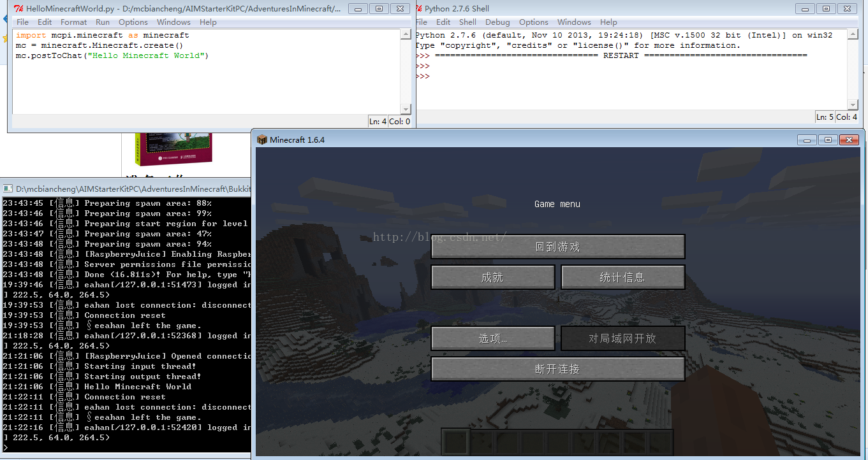Click the last >>> prompt in Shell
Screen dimensions: 868x460
(422, 76)
